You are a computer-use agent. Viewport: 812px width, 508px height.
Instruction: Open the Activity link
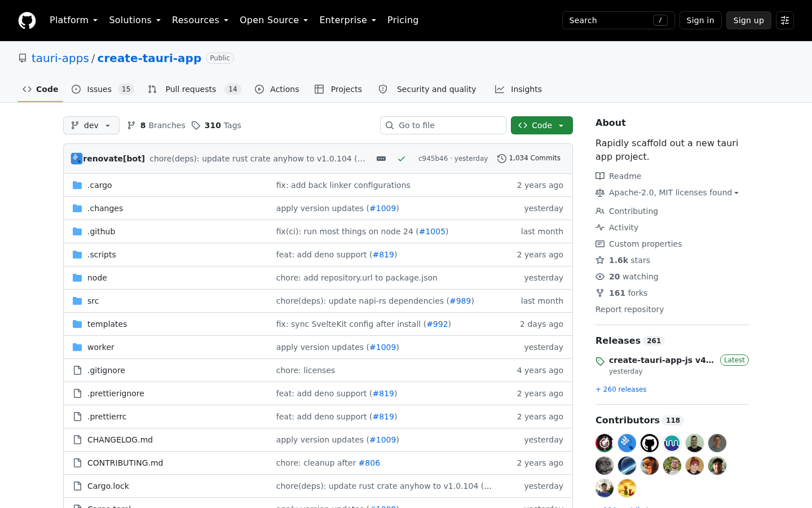pyautogui.click(x=624, y=227)
